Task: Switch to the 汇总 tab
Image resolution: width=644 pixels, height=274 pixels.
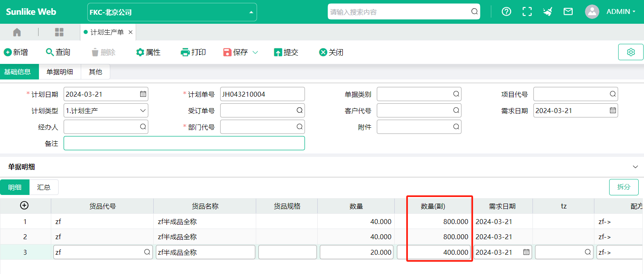Action: tap(43, 187)
